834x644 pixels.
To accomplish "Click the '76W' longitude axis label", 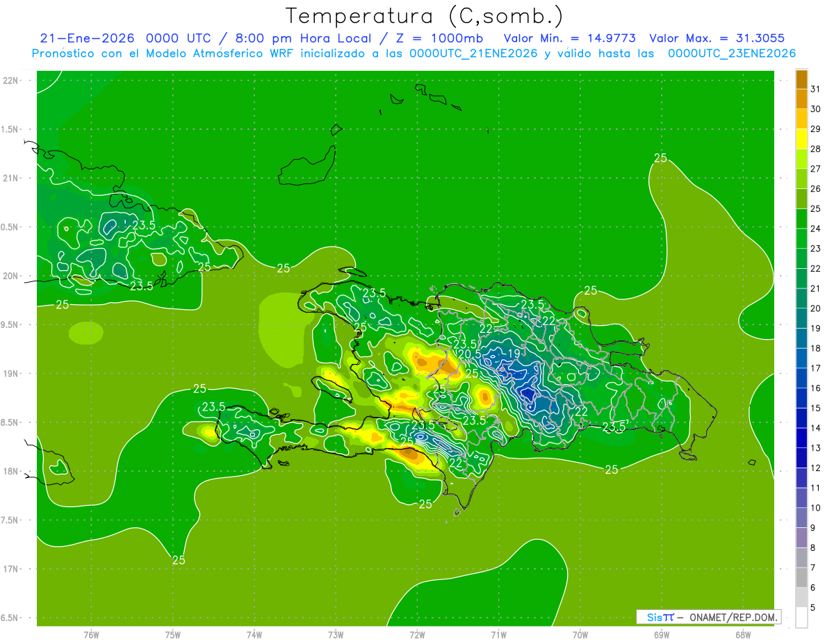I will (x=91, y=635).
